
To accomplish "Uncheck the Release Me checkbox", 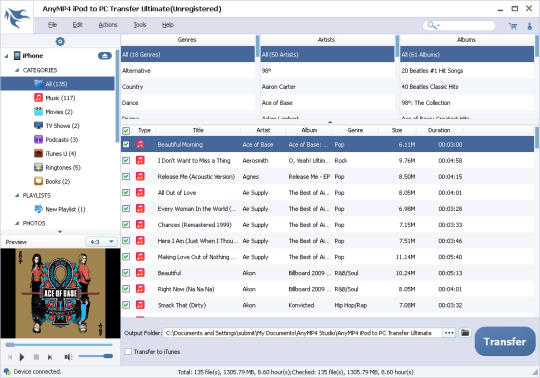I will (126, 176).
